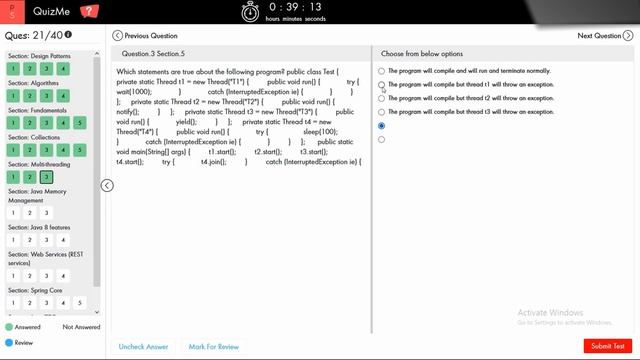Click the section list vertical scrollbar thumb
Screen dimensions: 640x360
tap(97, 171)
